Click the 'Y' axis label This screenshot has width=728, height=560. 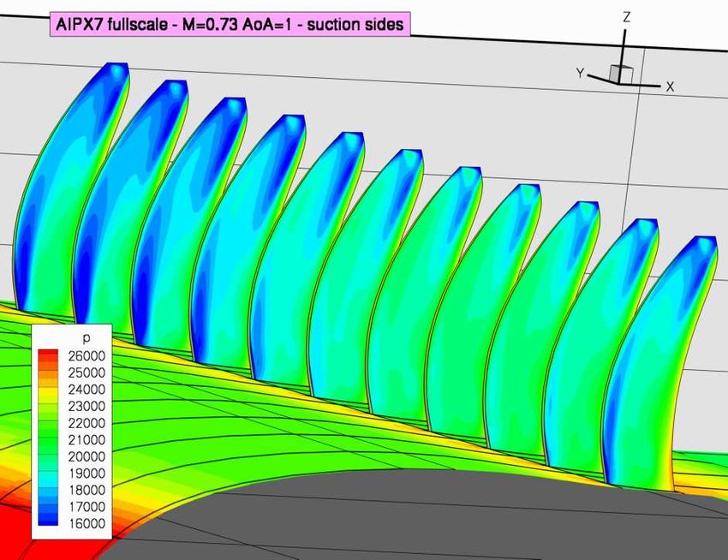pyautogui.click(x=581, y=73)
